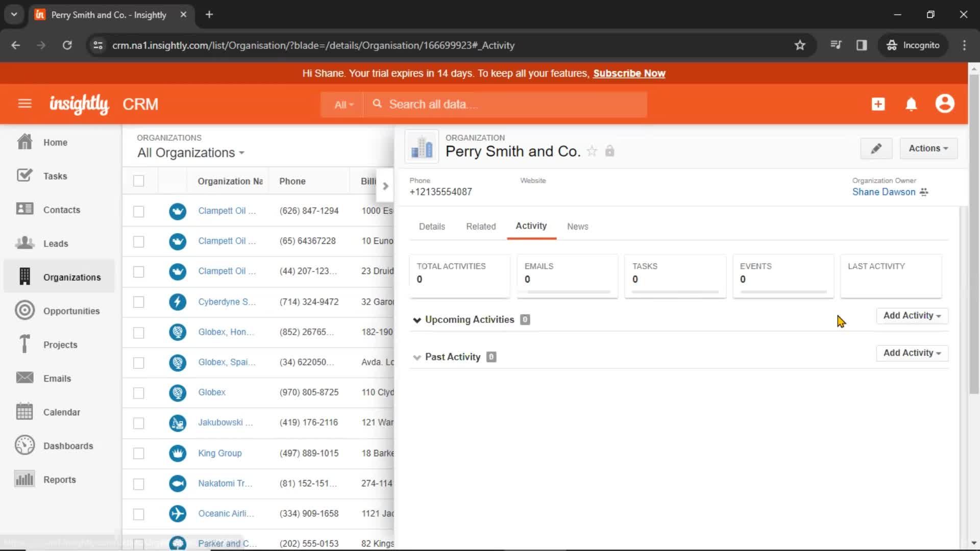980x551 pixels.
Task: Click the Jakubowski row icon
Action: point(178,423)
